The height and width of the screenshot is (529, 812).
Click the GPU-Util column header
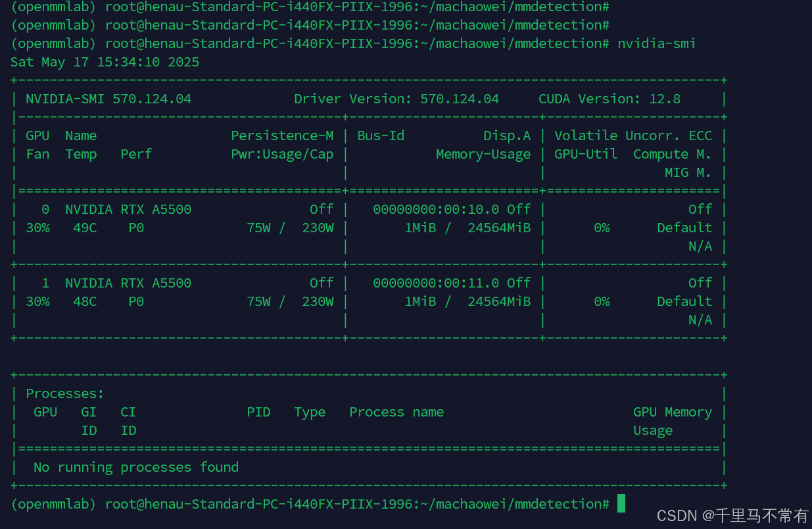(586, 154)
